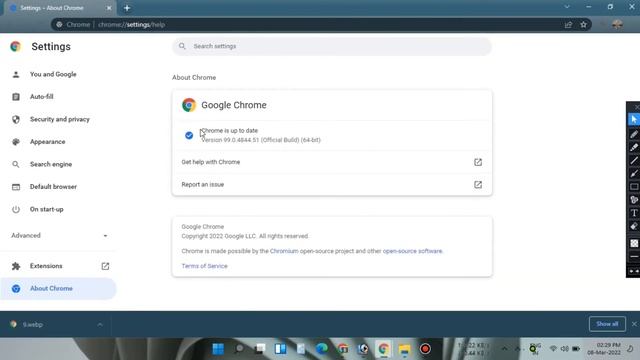Click the bookmark star in address bar
The image size is (640, 360).
(x=583, y=24)
